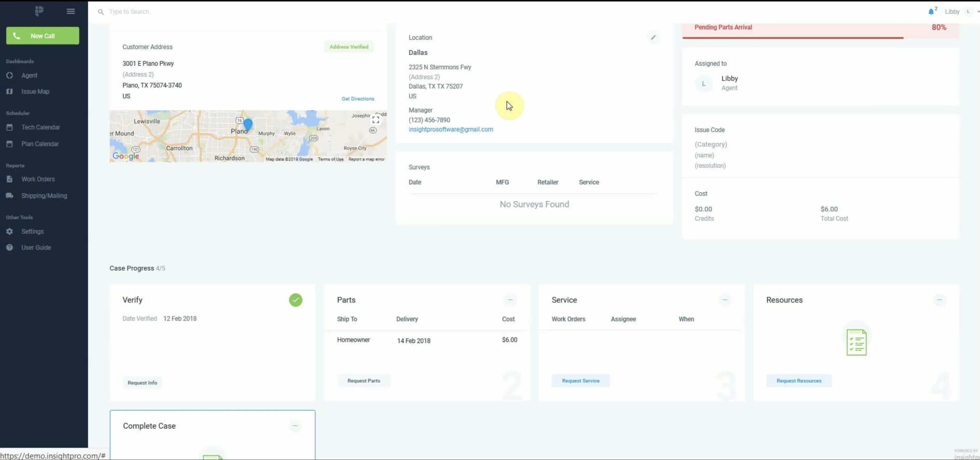
Task: Click Get Directions link
Action: point(358,99)
